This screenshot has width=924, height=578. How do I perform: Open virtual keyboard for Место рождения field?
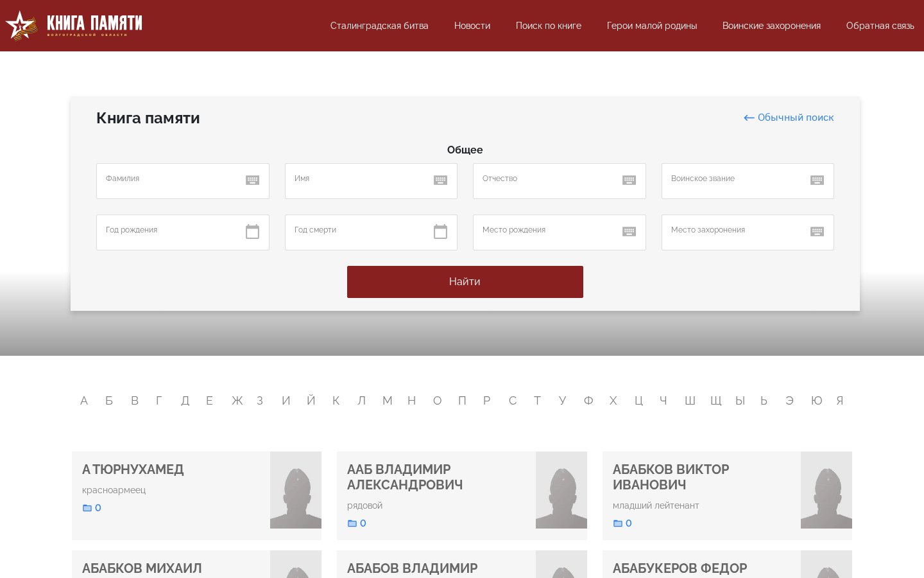[x=629, y=232]
